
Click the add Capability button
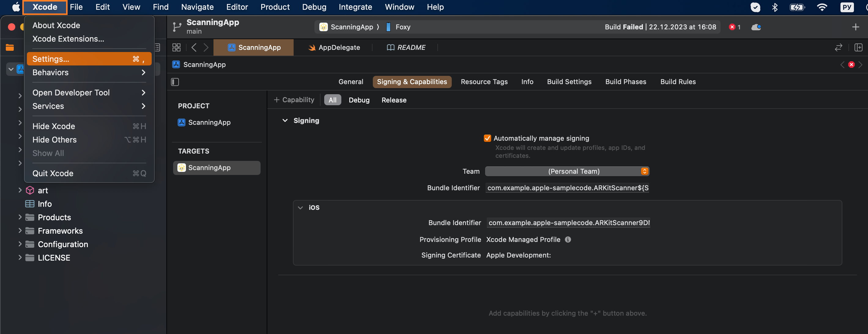294,100
